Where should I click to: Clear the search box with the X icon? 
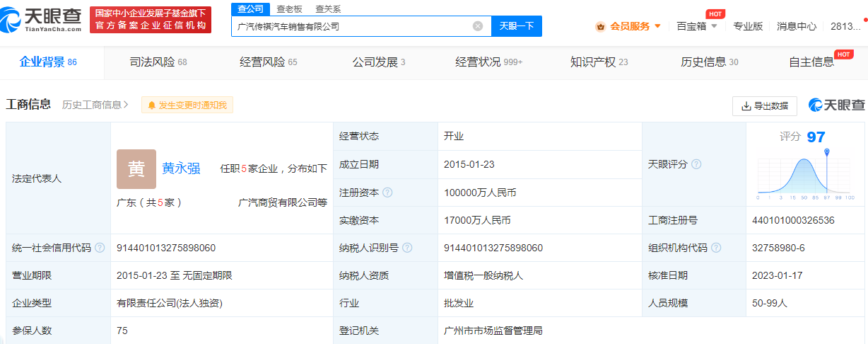click(x=478, y=26)
